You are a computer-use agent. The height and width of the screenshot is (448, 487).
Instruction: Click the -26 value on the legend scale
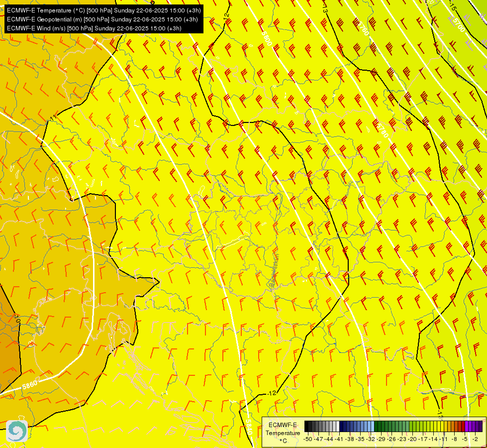(x=391, y=439)
